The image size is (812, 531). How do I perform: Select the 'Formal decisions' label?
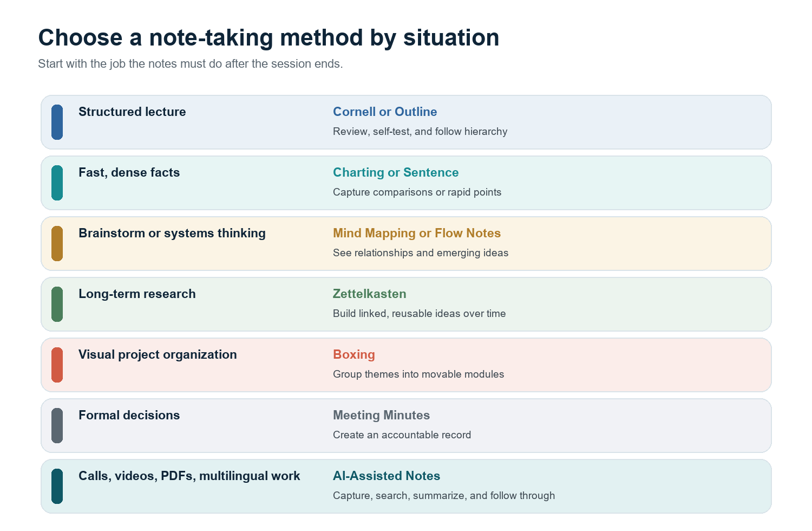(x=129, y=415)
